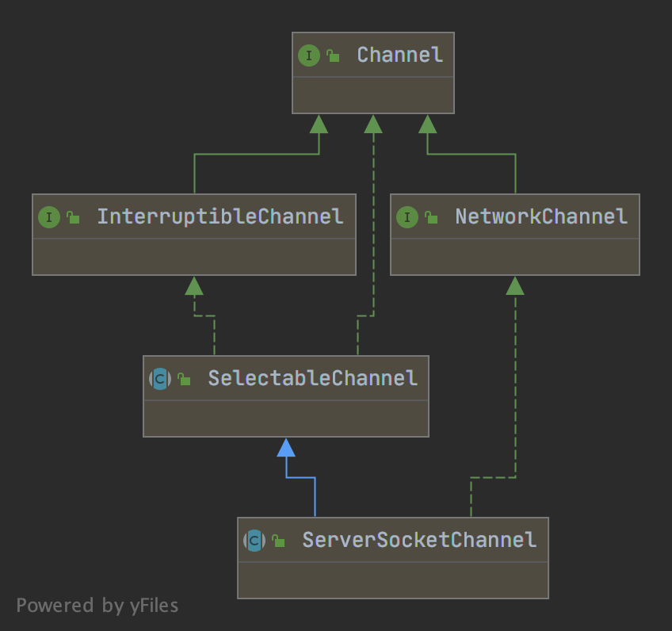Click the public lock icon on NetworkChannel

tap(432, 218)
